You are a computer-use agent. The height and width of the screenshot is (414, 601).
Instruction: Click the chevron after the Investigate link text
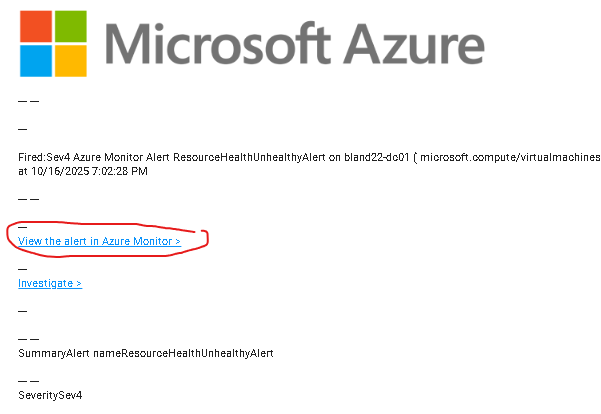click(79, 284)
